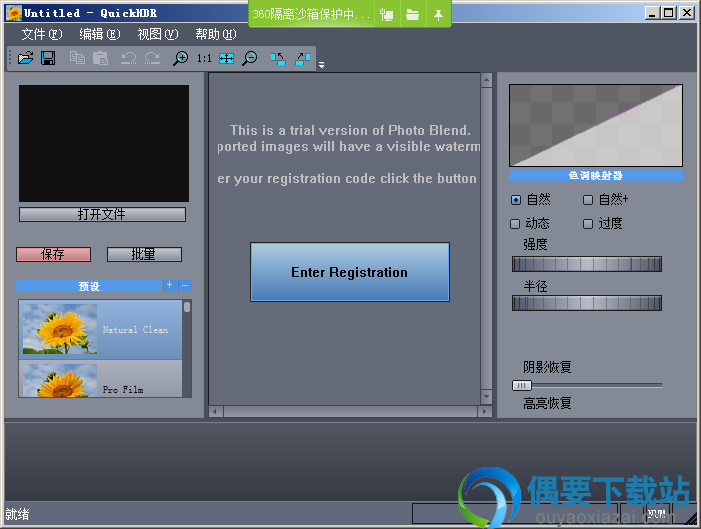Click the copy toolbar icon
Screen dimensions: 701x529
point(77,58)
